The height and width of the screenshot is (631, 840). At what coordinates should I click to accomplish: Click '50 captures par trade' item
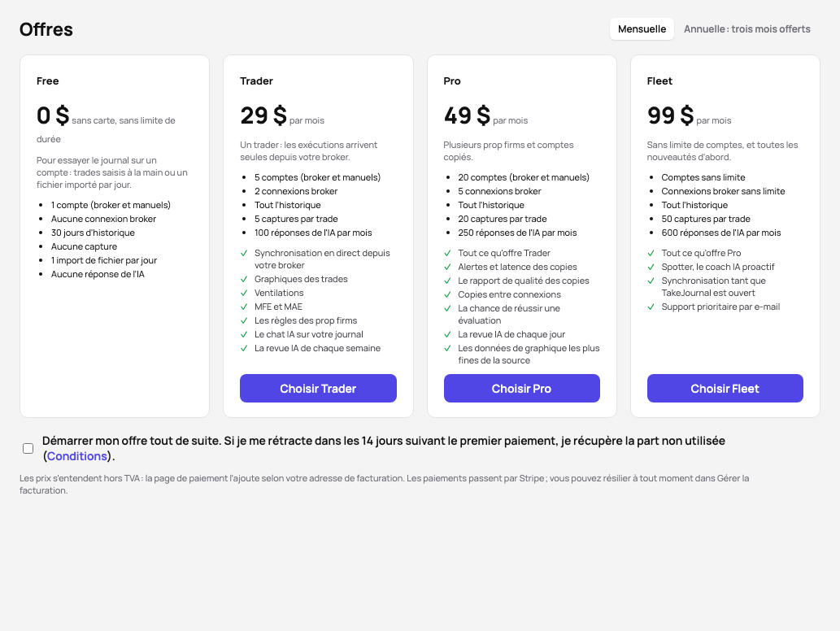tap(706, 219)
